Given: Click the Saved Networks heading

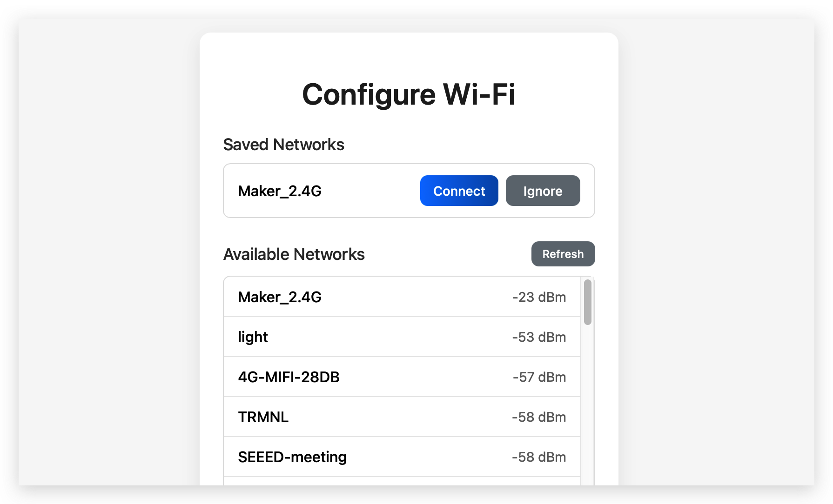Looking at the screenshot, I should tap(284, 145).
